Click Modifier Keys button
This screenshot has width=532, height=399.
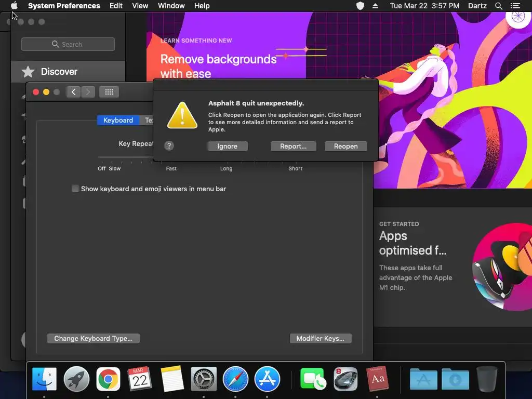(320, 338)
